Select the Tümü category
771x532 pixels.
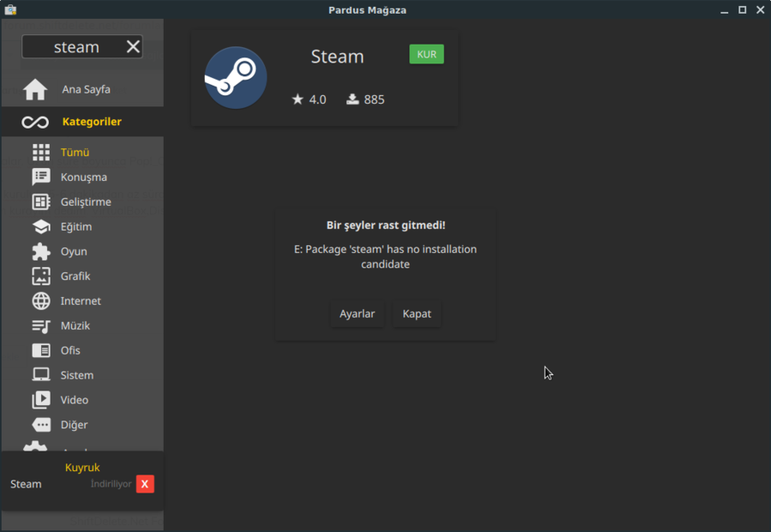pyautogui.click(x=75, y=152)
